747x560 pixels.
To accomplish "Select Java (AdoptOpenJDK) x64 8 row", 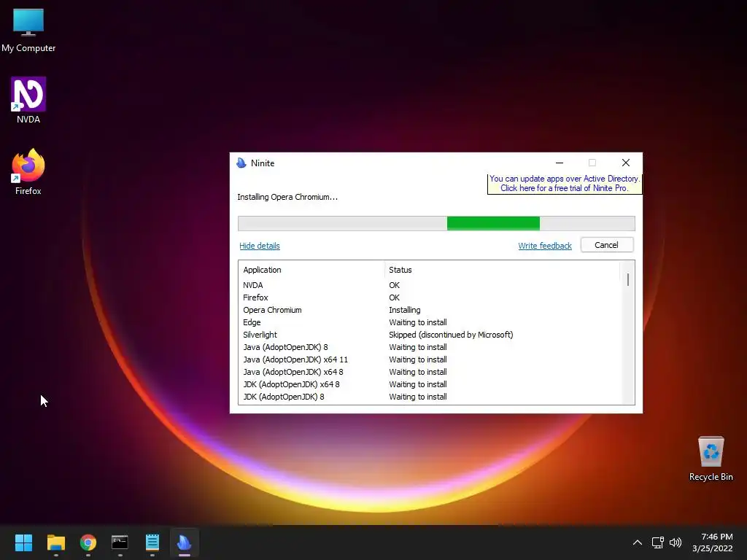I will pos(430,372).
